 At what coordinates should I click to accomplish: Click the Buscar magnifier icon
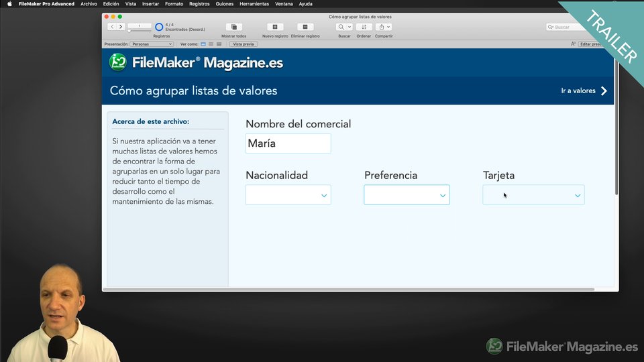(341, 27)
